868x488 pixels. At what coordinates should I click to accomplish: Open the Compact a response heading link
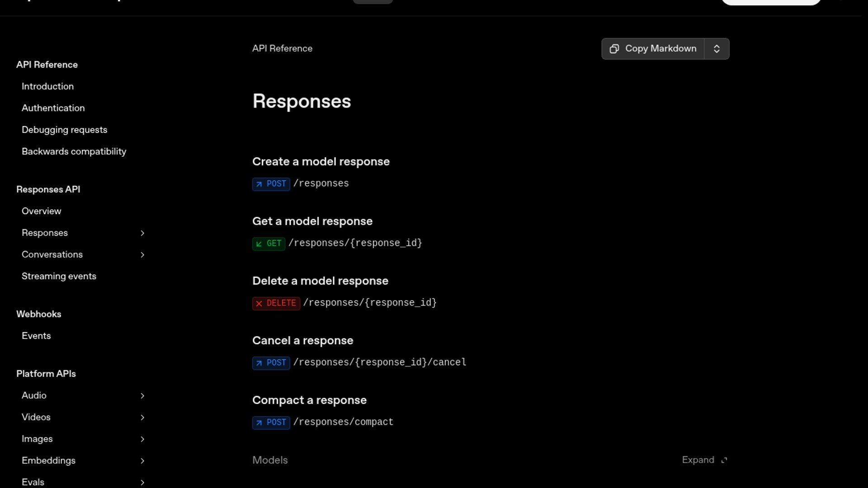click(x=309, y=400)
